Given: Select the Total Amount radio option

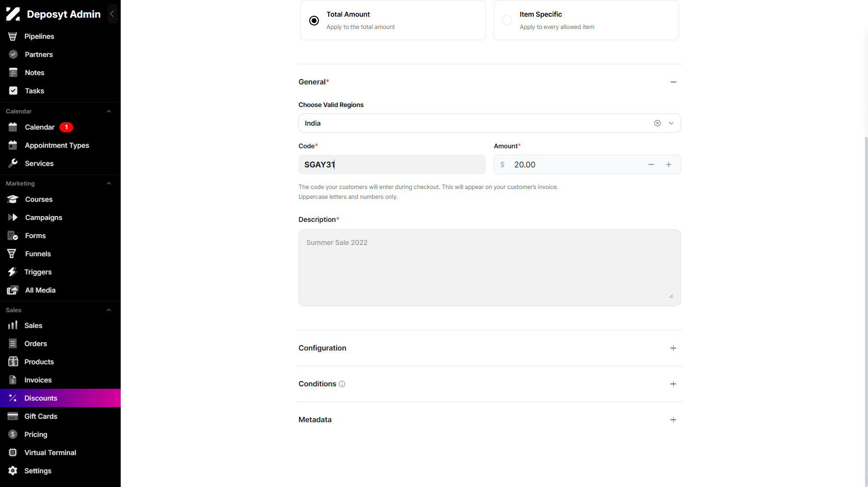Looking at the screenshot, I should coord(314,21).
